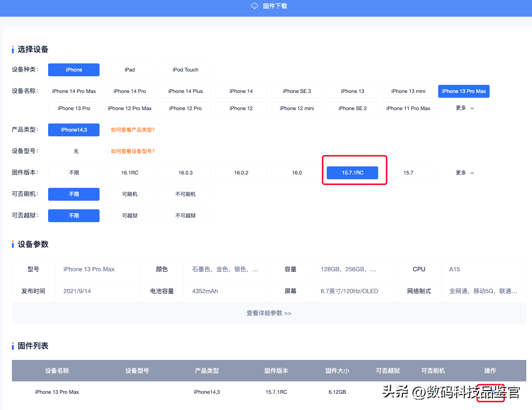532x410 pixels.
Task: Choose iPhone 13 Pro Max device
Action: pos(464,91)
